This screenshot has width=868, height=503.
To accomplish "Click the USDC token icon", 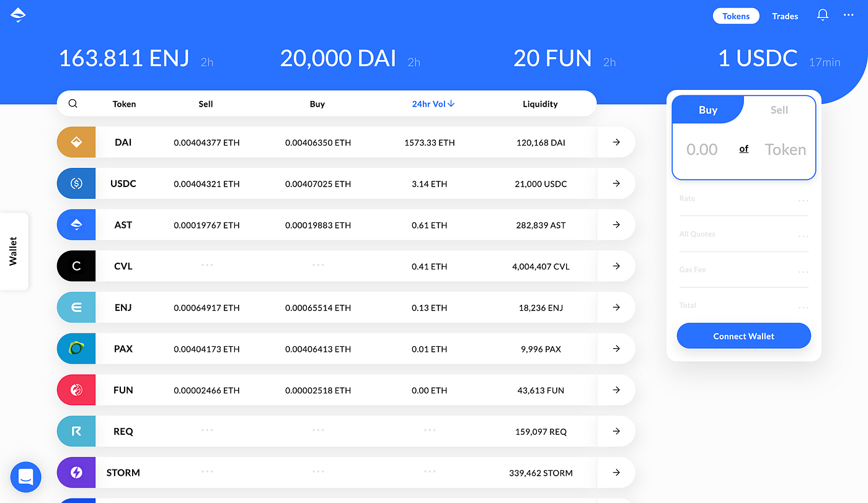I will coord(76,184).
